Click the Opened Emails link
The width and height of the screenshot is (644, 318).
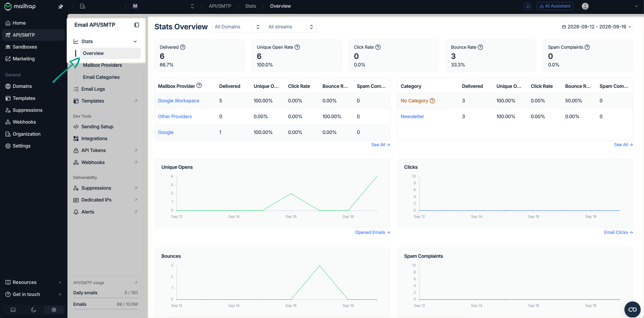(x=373, y=232)
